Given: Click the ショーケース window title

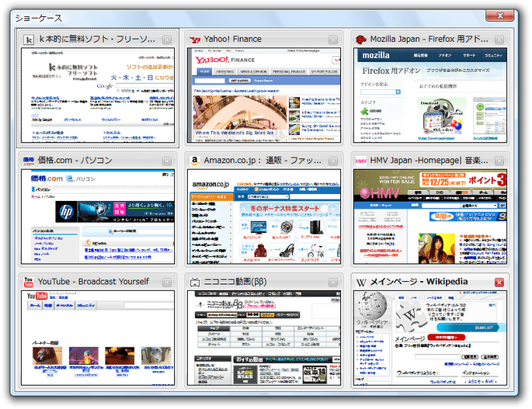Looking at the screenshot, I should (39, 18).
